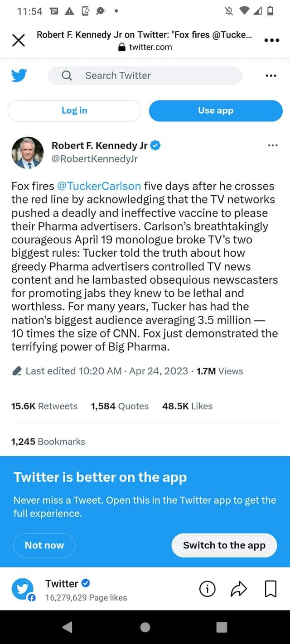
Task: Expand the tweet's three-dot options menu
Action: (x=272, y=145)
